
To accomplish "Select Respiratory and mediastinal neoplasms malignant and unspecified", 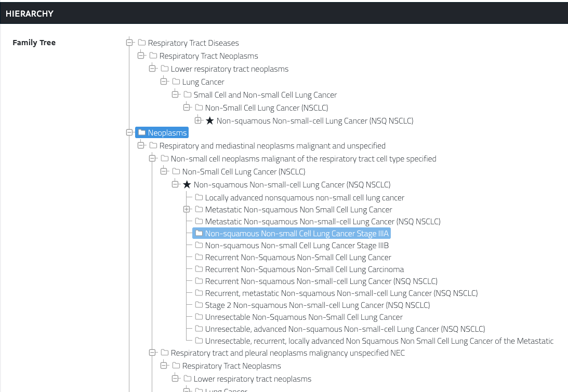I will 272,146.
